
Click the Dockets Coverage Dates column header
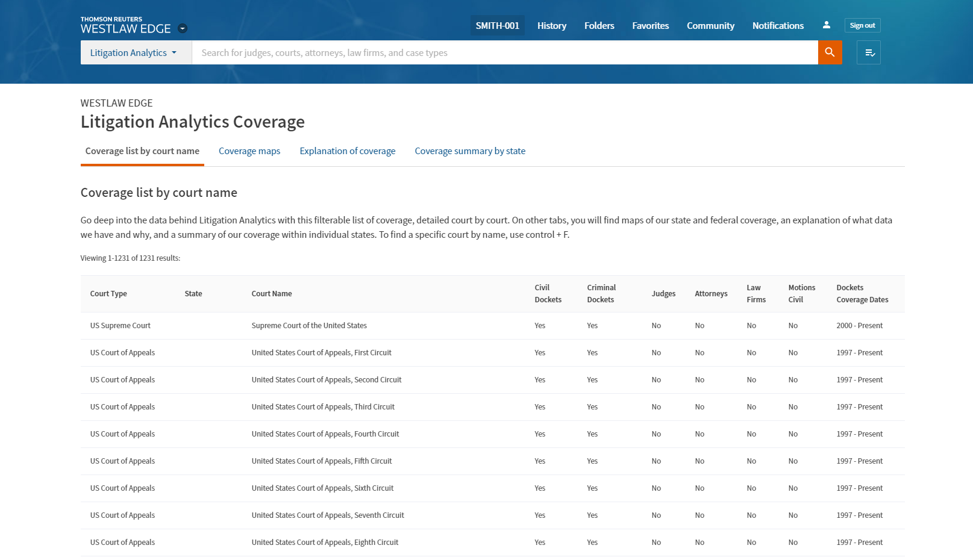[862, 294]
